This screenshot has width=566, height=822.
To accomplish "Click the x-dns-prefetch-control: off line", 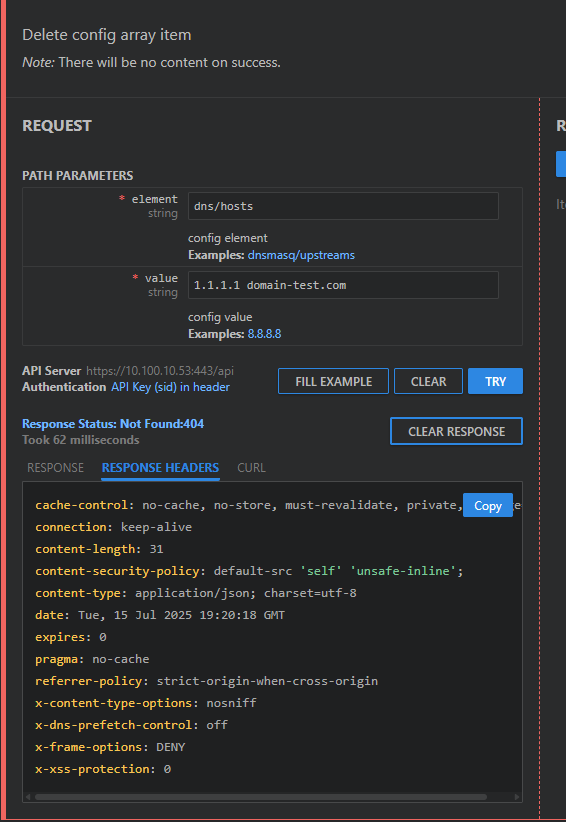I will [132, 725].
